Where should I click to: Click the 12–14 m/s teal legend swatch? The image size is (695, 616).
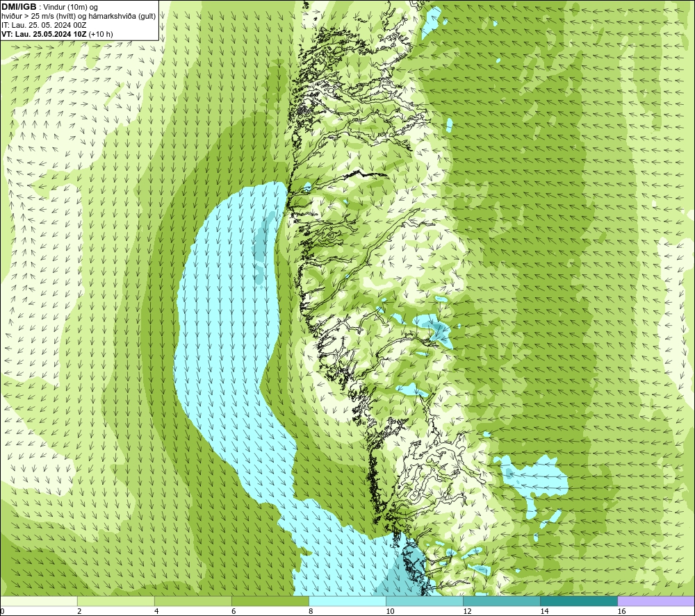coord(501,601)
